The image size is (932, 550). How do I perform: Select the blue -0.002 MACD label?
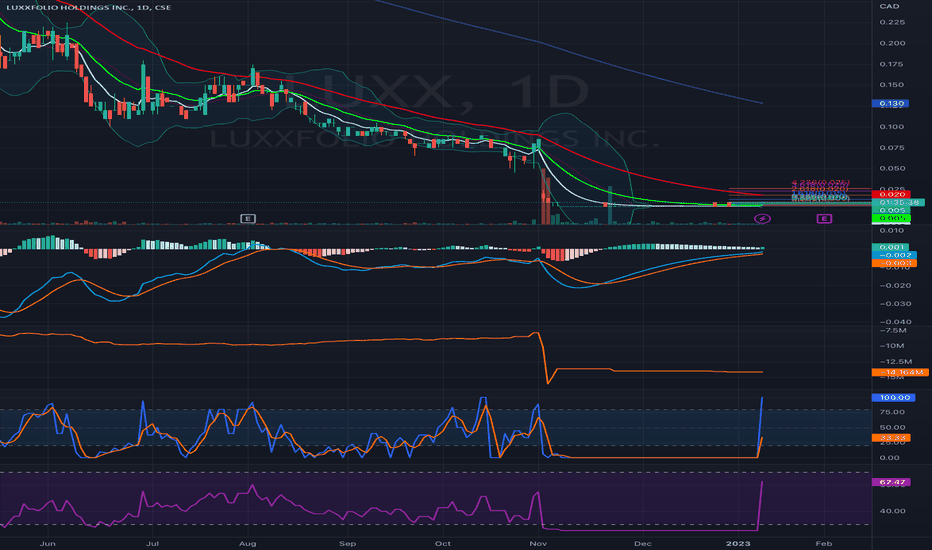[x=894, y=255]
